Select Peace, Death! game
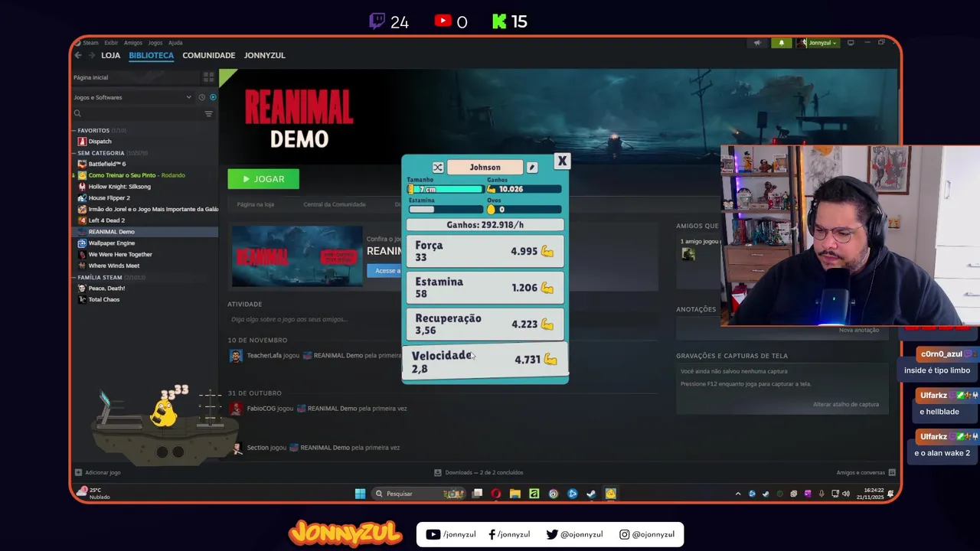The height and width of the screenshot is (551, 980). point(106,289)
